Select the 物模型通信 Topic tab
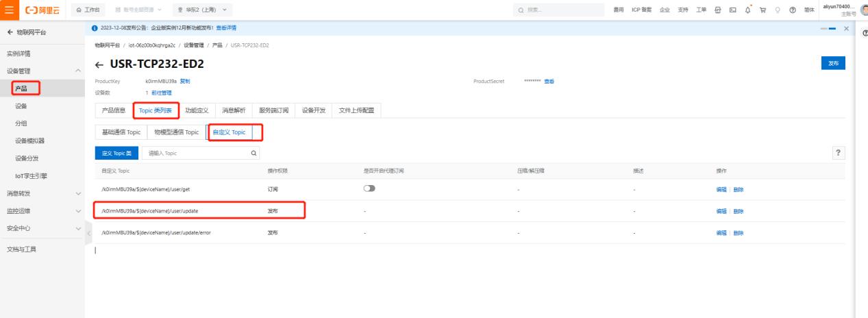Screen dimensions: 868x318 (176, 132)
